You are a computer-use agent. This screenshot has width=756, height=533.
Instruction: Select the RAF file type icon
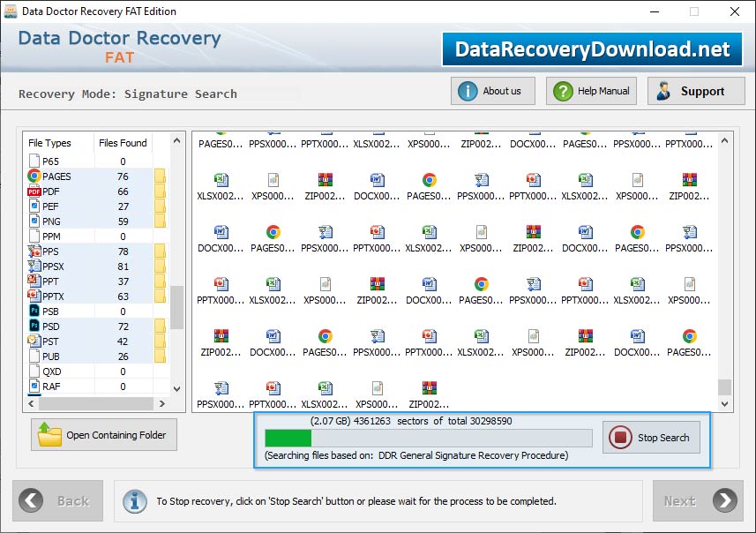click(x=34, y=387)
